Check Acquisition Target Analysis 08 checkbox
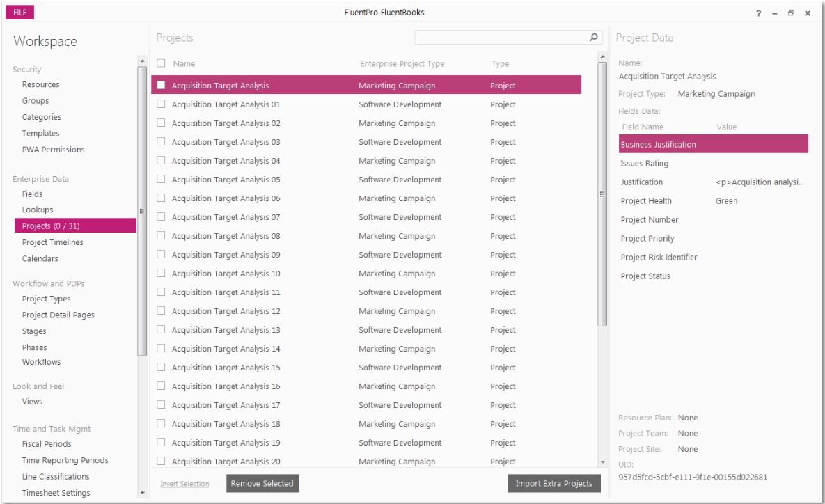The image size is (825, 504). pyautogui.click(x=161, y=236)
